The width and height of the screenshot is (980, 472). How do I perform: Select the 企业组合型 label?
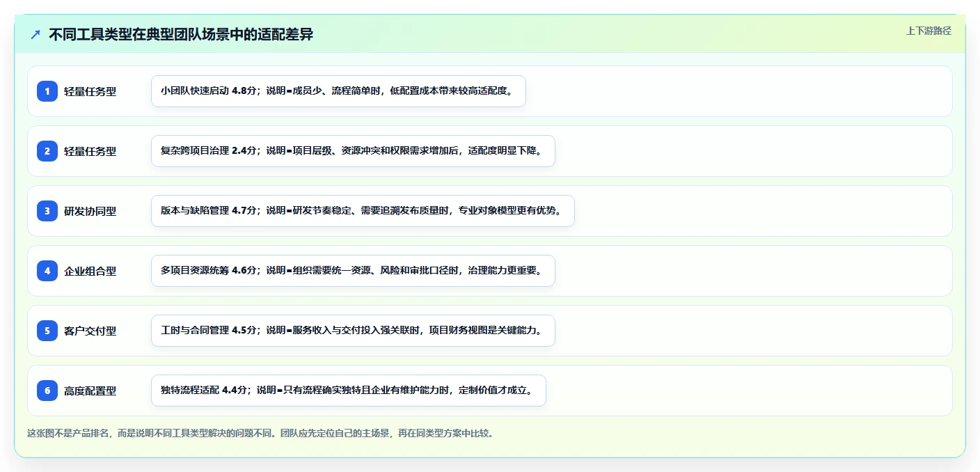90,271
